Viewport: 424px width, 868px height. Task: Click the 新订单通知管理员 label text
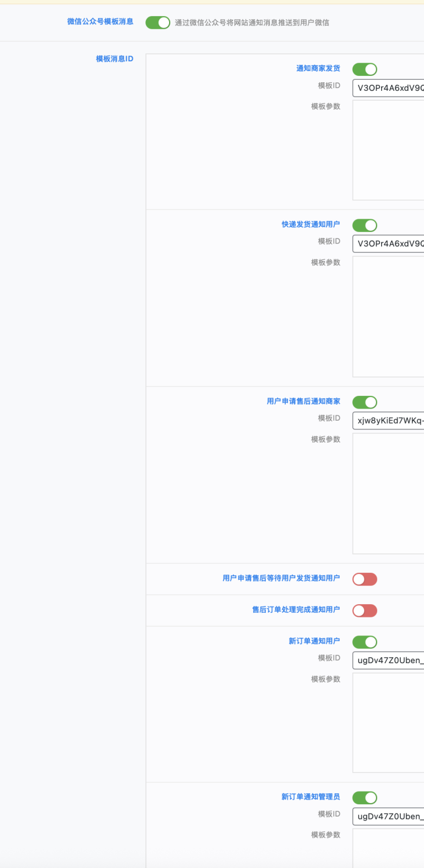coord(311,797)
